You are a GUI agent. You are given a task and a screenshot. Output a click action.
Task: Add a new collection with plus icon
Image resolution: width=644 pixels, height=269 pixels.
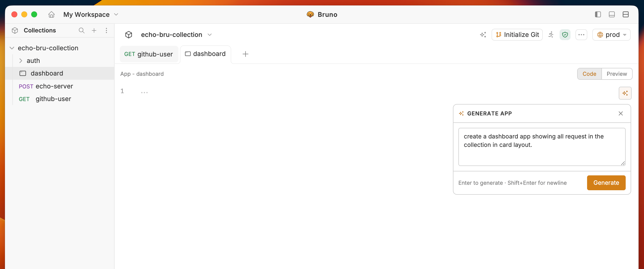coord(94,30)
